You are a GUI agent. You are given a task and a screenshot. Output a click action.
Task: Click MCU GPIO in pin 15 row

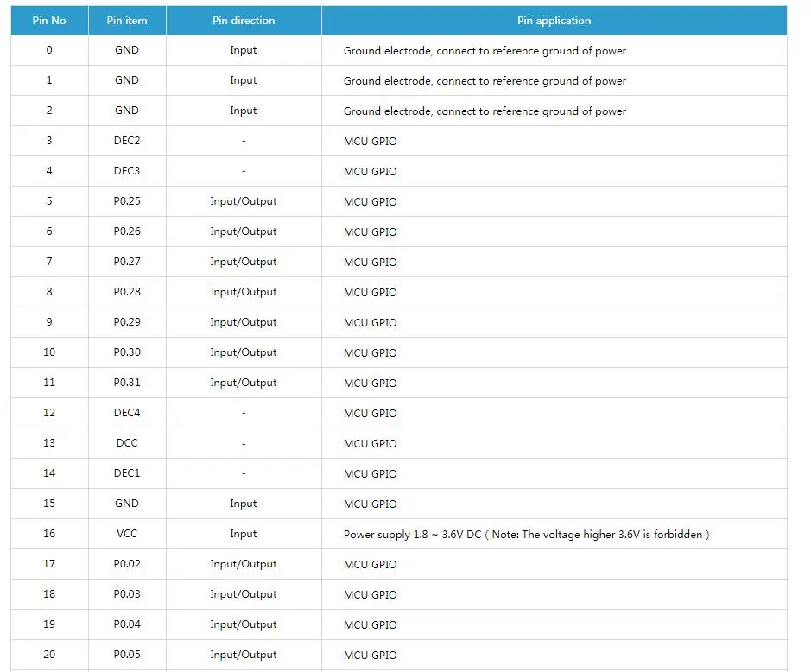[371, 504]
